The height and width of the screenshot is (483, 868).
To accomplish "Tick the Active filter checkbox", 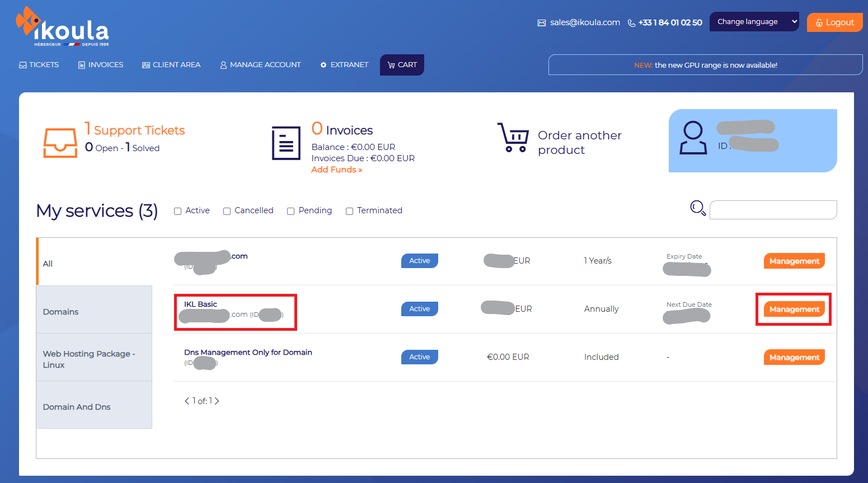I will (177, 211).
